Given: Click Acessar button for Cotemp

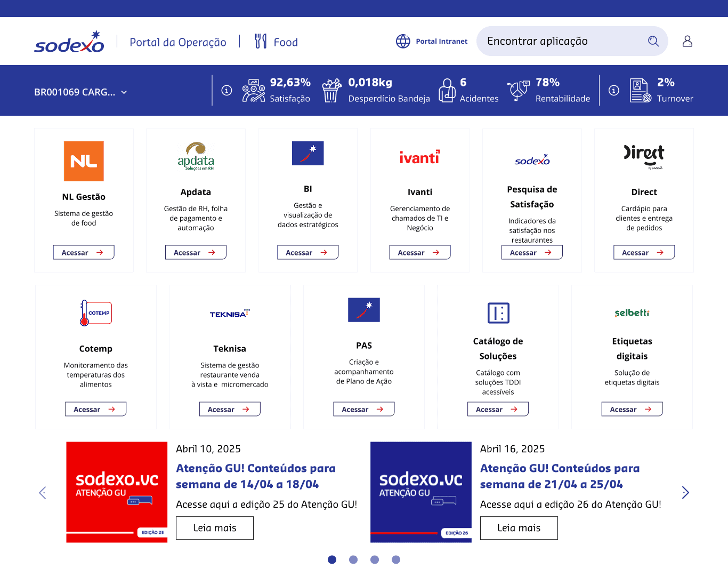Looking at the screenshot, I should pyautogui.click(x=96, y=409).
